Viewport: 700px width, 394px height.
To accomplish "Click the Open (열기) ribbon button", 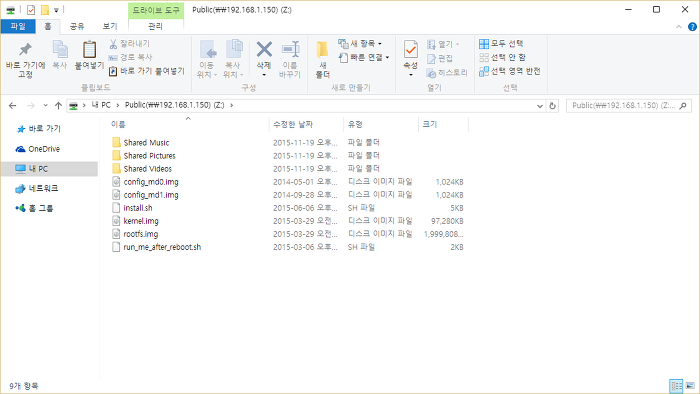I will point(443,44).
